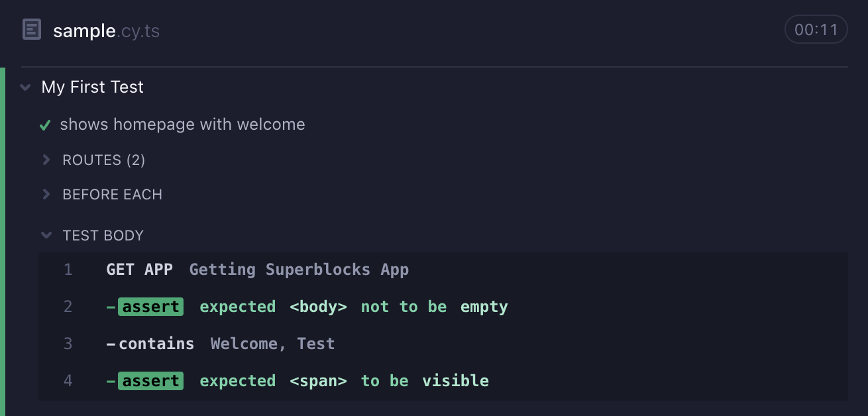The width and height of the screenshot is (868, 416).
Task: Click line number 3 in the command gutter
Action: [x=68, y=343]
